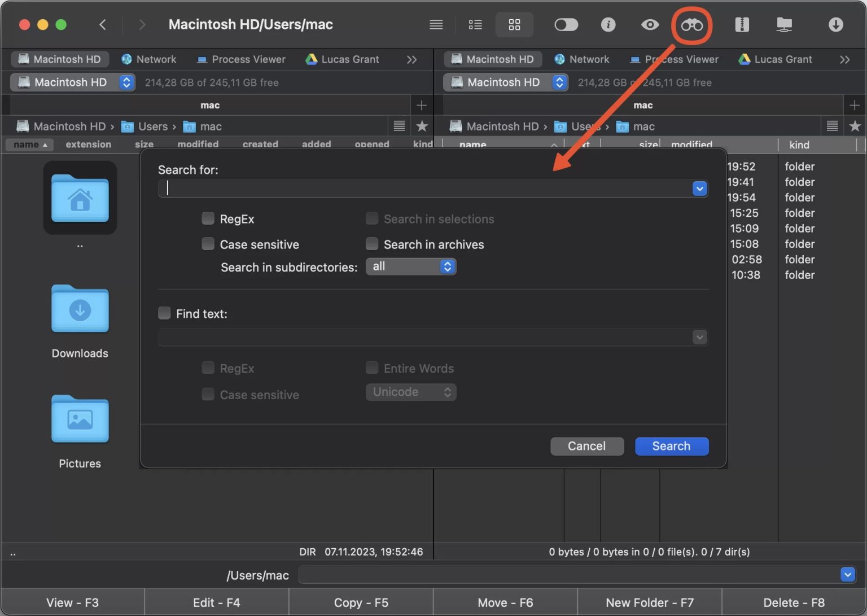This screenshot has width=867, height=616.
Task: Open the Search in subdirectories dropdown
Action: pyautogui.click(x=410, y=267)
